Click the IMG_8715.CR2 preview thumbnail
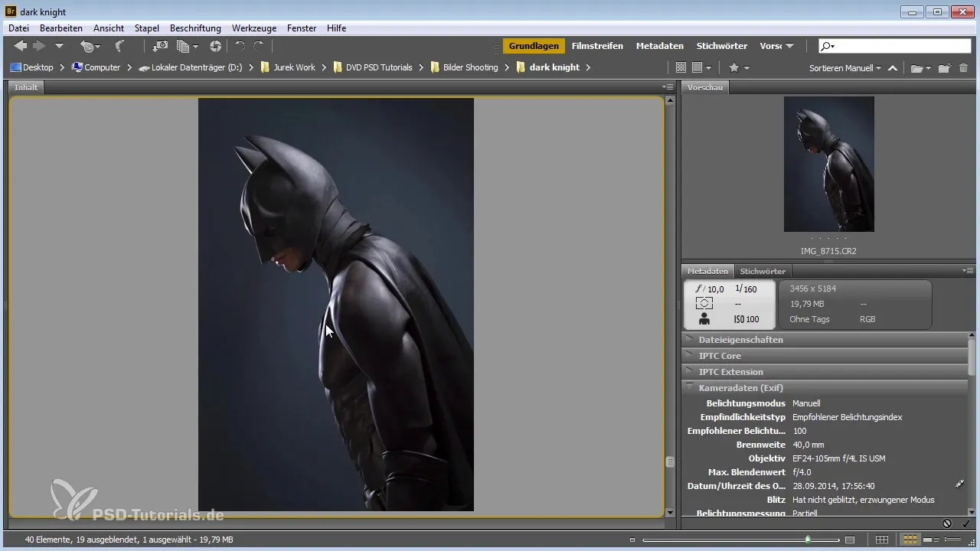Image resolution: width=980 pixels, height=551 pixels. (x=828, y=164)
